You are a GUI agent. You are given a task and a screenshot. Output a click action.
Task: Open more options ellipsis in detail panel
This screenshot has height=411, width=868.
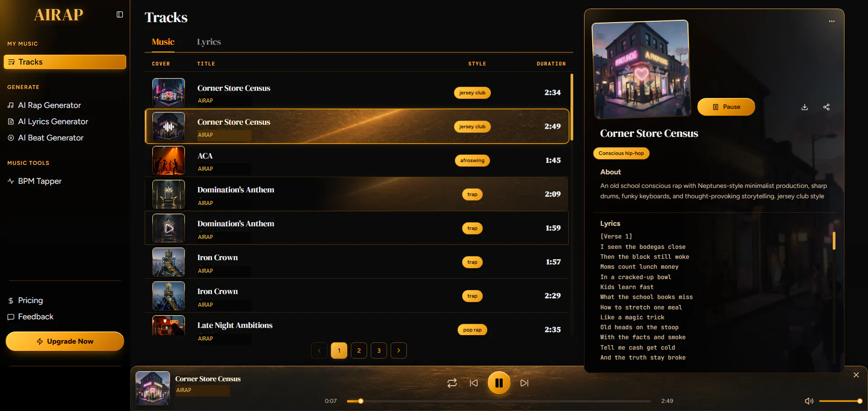tap(832, 21)
